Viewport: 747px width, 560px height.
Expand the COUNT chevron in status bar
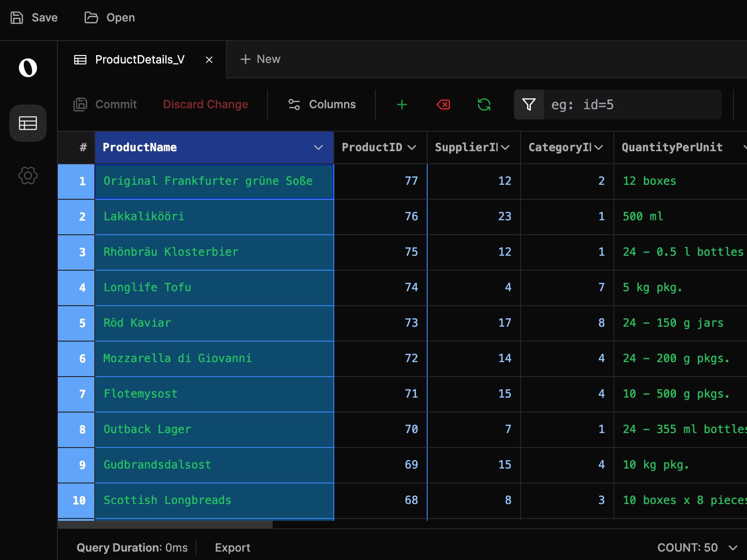point(733,547)
